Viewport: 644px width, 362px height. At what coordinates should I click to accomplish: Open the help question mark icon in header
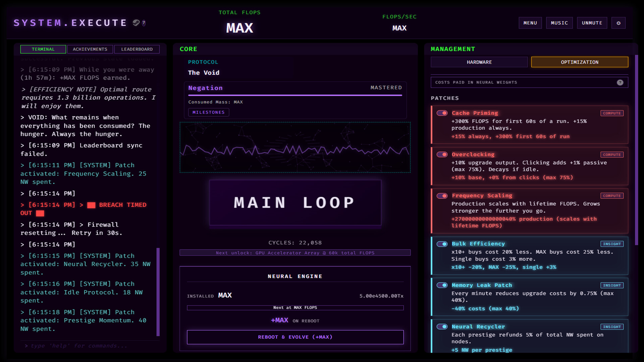pos(144,23)
